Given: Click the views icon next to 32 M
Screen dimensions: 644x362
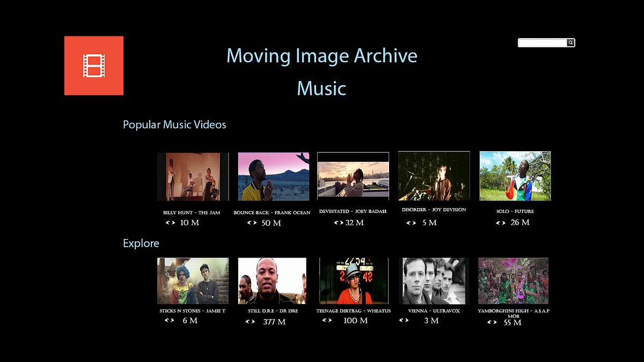Looking at the screenshot, I should [x=339, y=222].
